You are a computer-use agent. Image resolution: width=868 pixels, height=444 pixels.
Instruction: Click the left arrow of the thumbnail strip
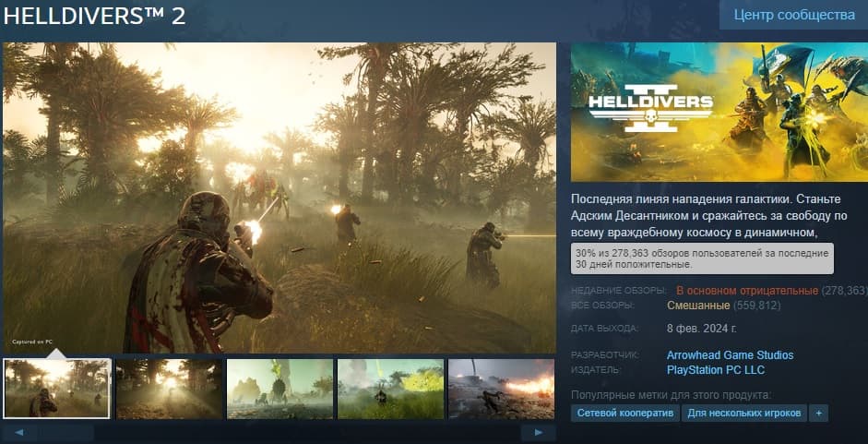[x=19, y=432]
